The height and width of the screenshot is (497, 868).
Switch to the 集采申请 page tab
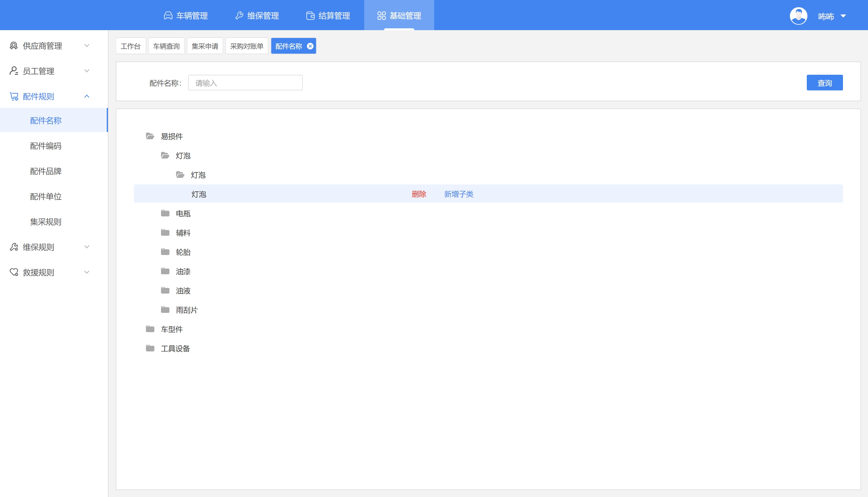[205, 46]
